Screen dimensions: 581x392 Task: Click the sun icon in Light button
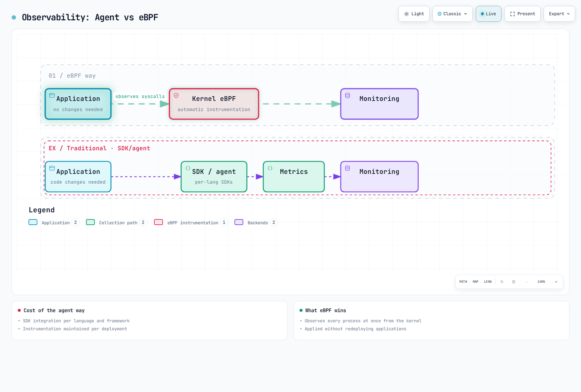point(406,14)
